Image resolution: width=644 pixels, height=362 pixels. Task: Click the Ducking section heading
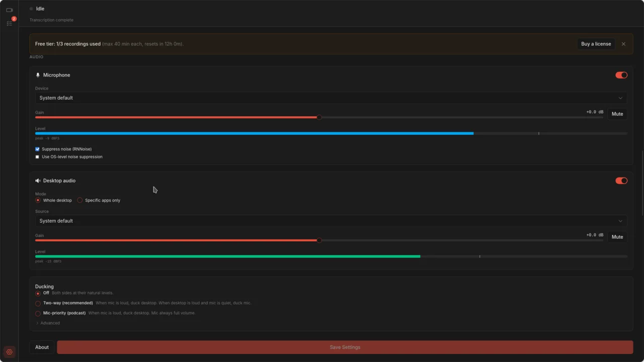[x=44, y=287]
